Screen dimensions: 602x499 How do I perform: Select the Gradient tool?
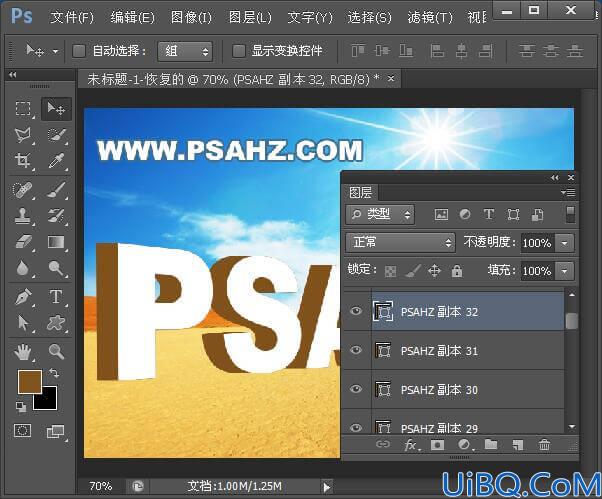pos(56,242)
